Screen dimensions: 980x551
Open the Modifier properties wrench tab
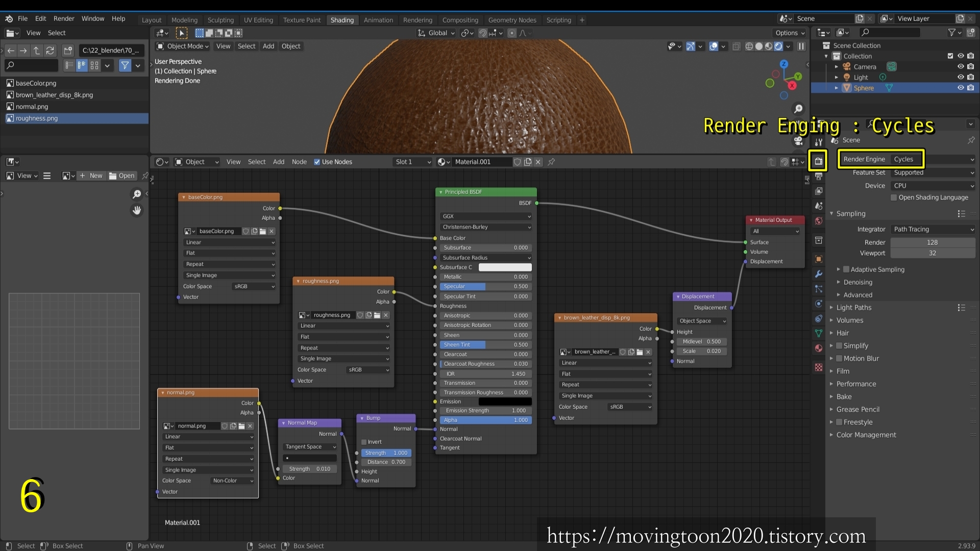click(818, 274)
